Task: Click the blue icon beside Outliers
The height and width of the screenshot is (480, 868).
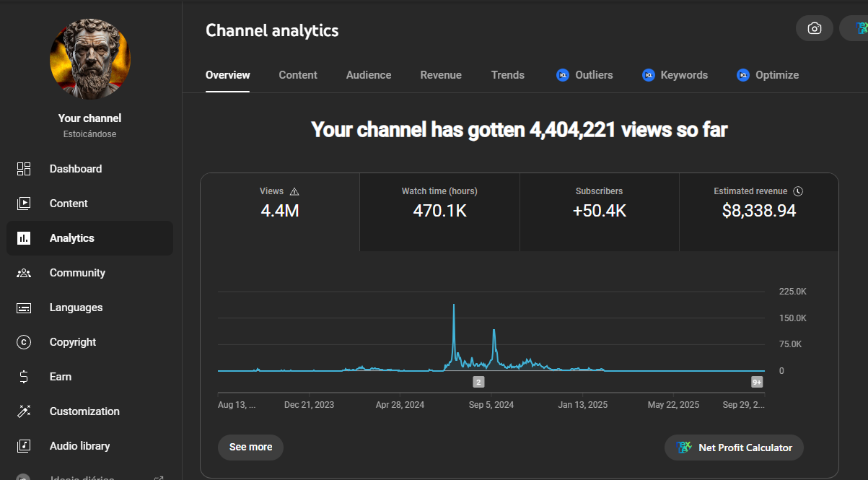Action: pos(563,75)
